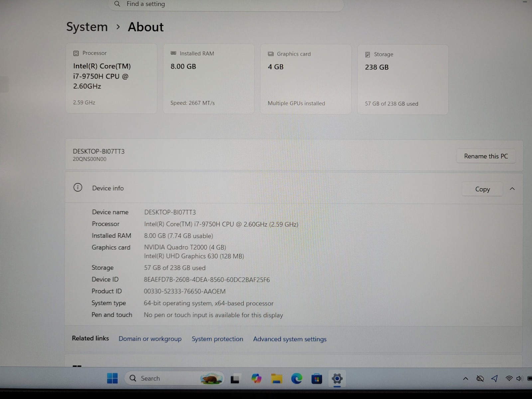Click Rename this PC button
This screenshot has width=532, height=399.
(x=486, y=156)
